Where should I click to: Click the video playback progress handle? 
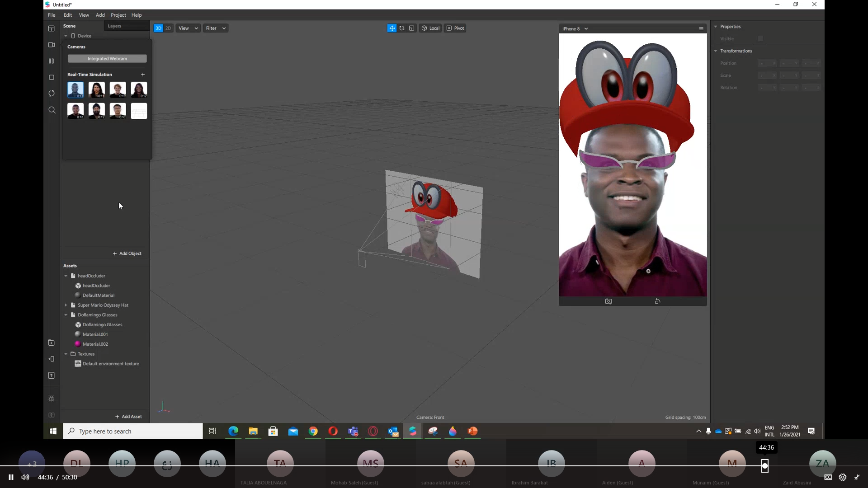pyautogui.click(x=765, y=466)
